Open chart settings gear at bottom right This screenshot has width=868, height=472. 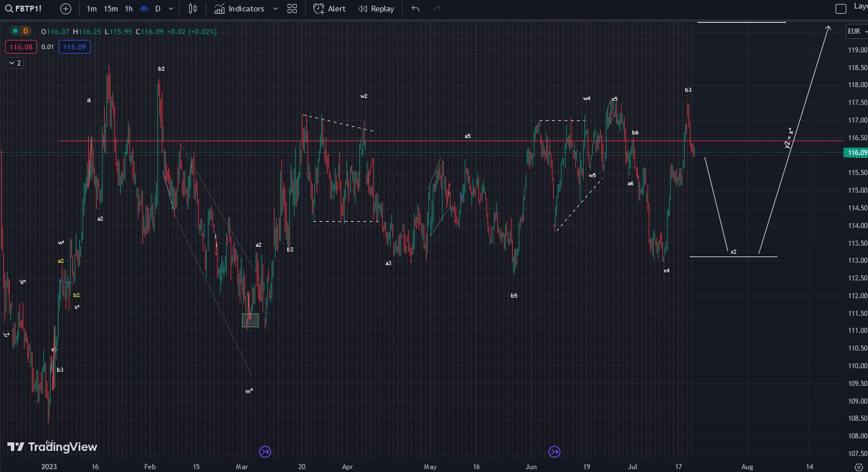pyautogui.click(x=859, y=467)
